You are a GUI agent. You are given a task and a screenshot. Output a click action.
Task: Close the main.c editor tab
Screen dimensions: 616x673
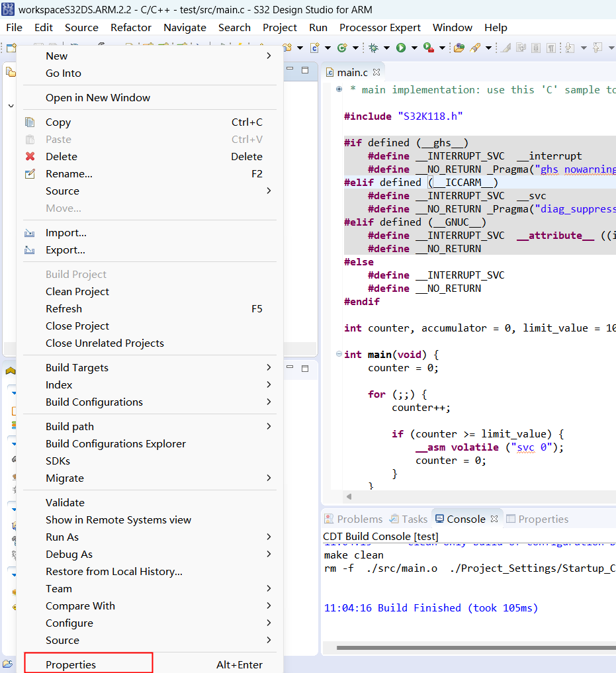pyautogui.click(x=376, y=72)
